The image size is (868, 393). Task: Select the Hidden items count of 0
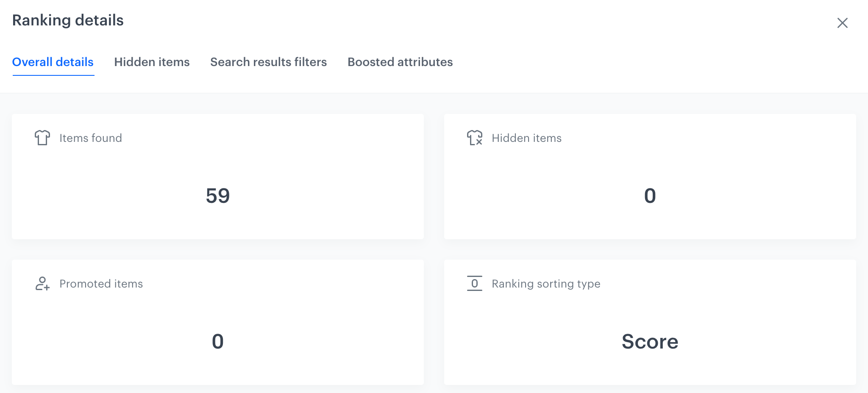pyautogui.click(x=650, y=196)
